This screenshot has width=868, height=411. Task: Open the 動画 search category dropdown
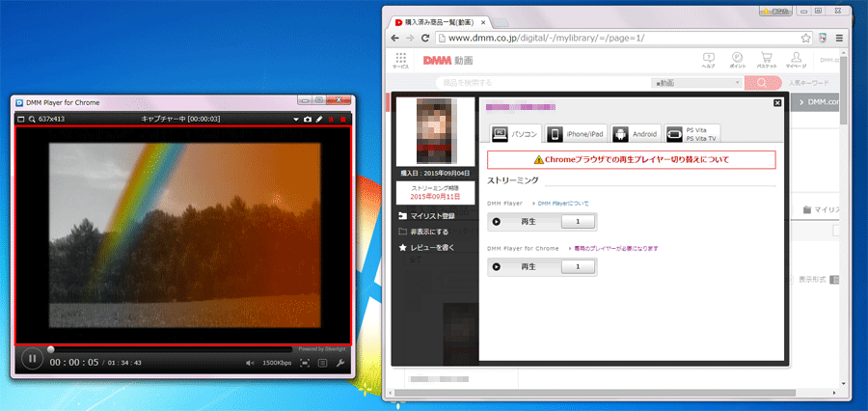pos(696,83)
